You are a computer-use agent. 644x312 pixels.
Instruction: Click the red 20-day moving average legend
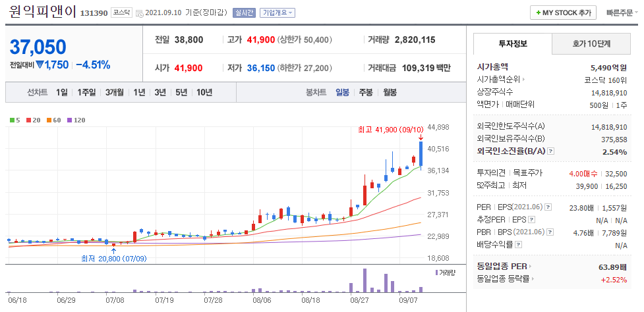(x=33, y=120)
